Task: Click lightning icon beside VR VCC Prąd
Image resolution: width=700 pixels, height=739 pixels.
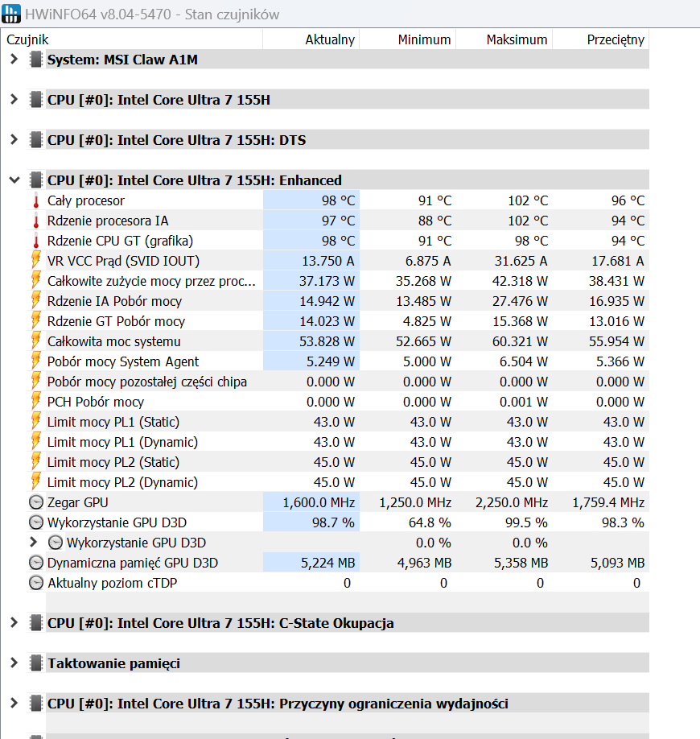Action: 35,261
